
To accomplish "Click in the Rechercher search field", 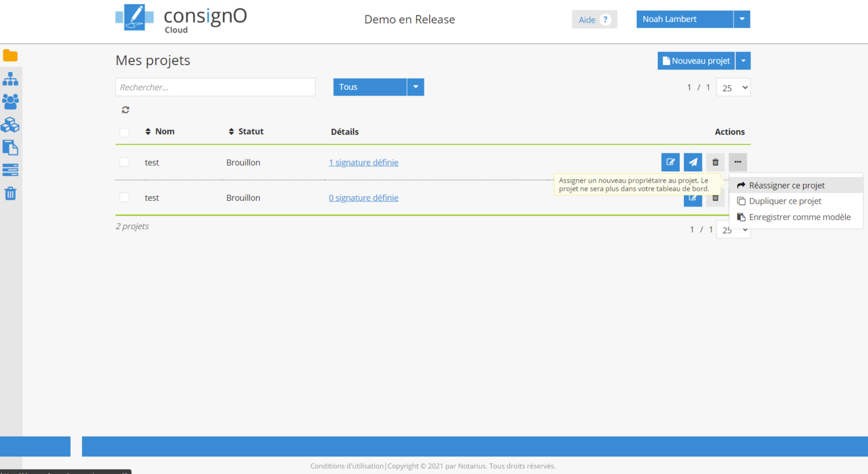I will (x=215, y=87).
